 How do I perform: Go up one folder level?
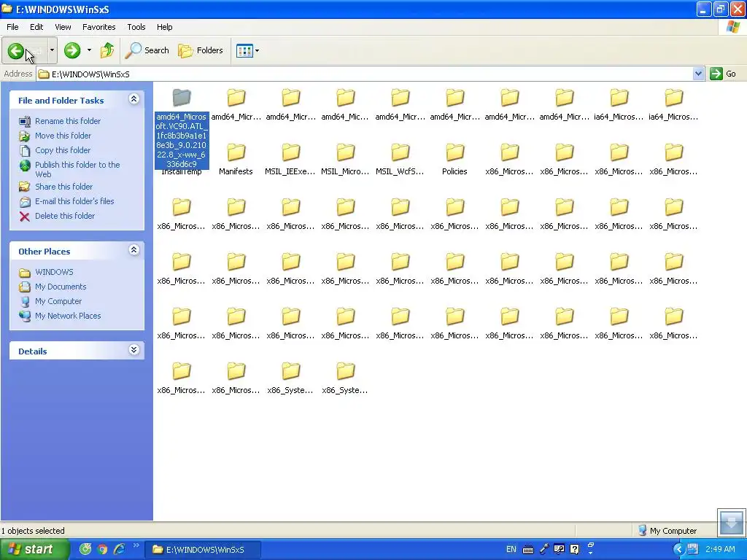107,50
